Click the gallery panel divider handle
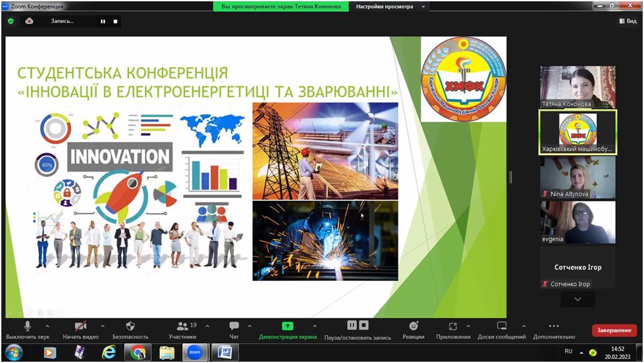 pos(511,177)
